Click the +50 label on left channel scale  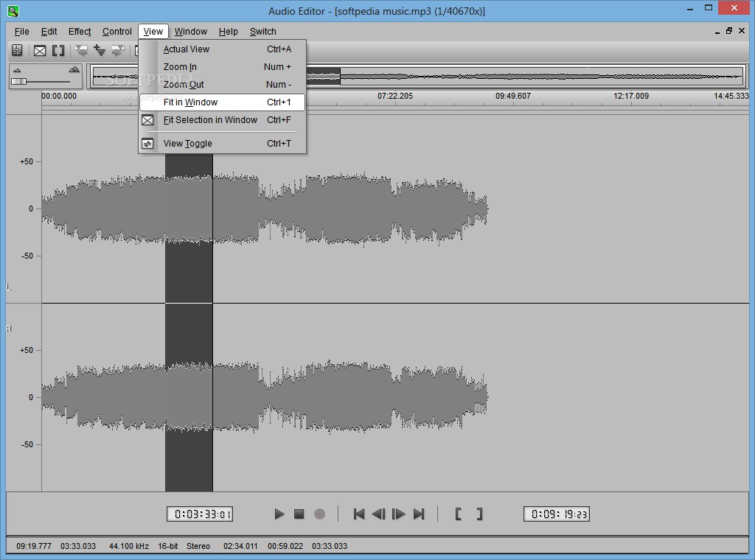coord(27,161)
